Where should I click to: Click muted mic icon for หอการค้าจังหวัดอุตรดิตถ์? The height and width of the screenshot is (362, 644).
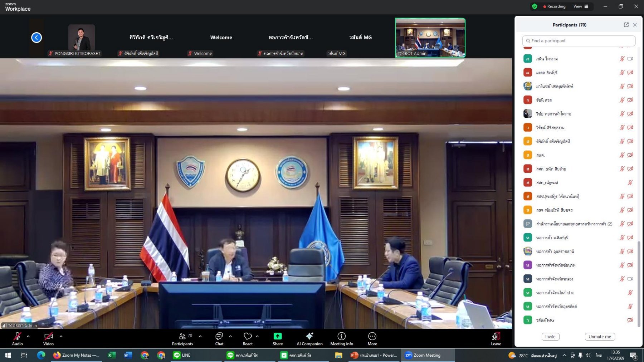tap(630, 307)
